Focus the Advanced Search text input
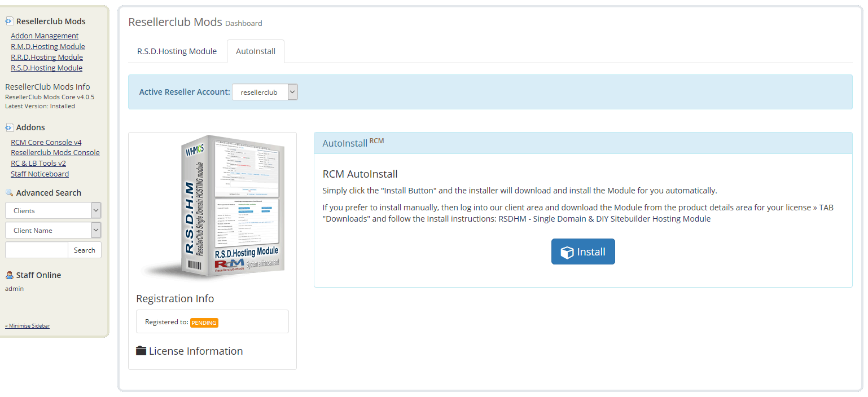The height and width of the screenshot is (397, 868). tap(37, 250)
